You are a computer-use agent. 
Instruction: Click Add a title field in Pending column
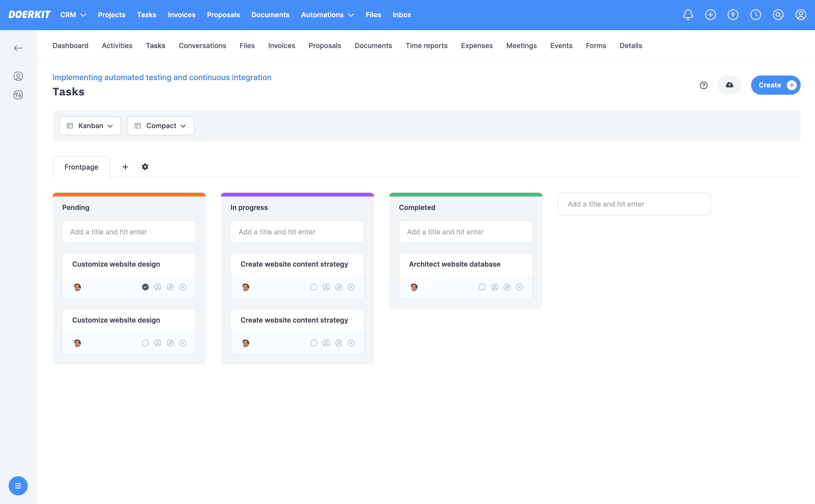(x=129, y=232)
